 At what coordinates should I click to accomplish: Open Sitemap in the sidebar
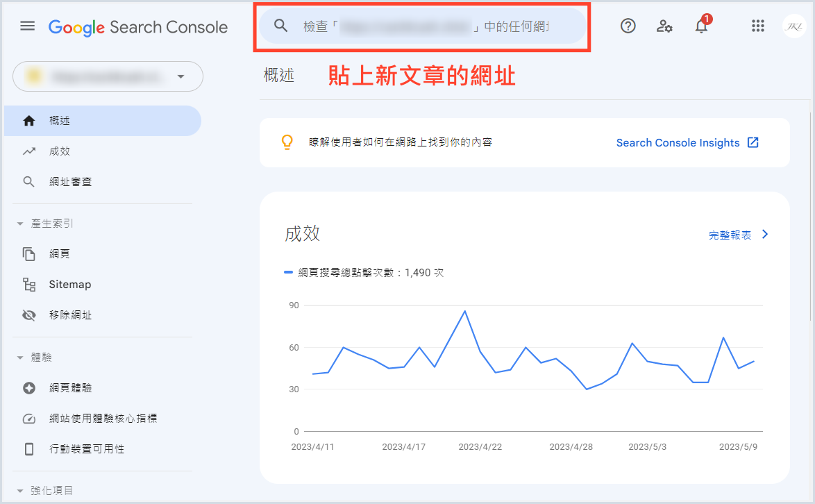tap(69, 285)
